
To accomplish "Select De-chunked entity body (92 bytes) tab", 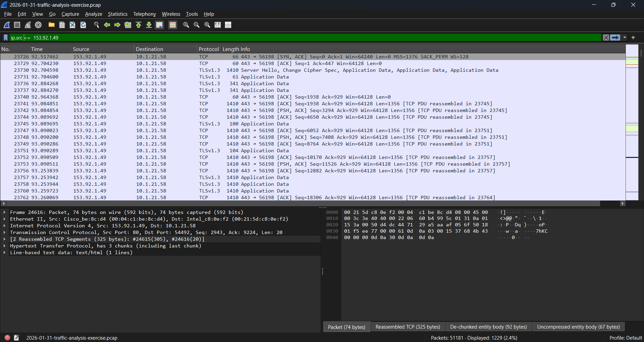I will 488,327.
